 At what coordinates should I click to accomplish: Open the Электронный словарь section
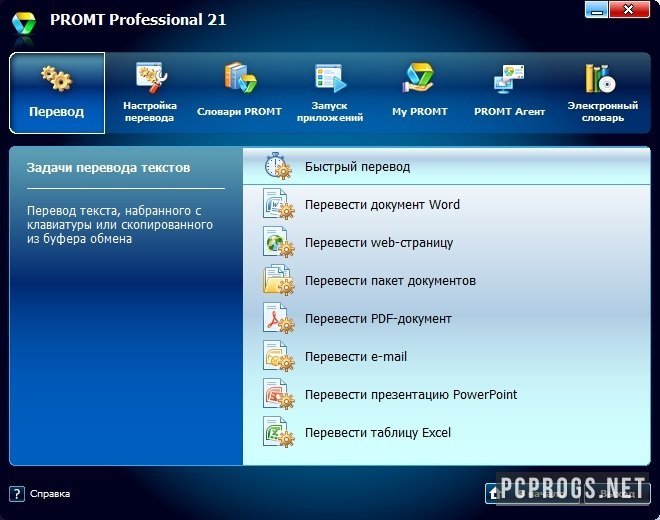click(601, 93)
